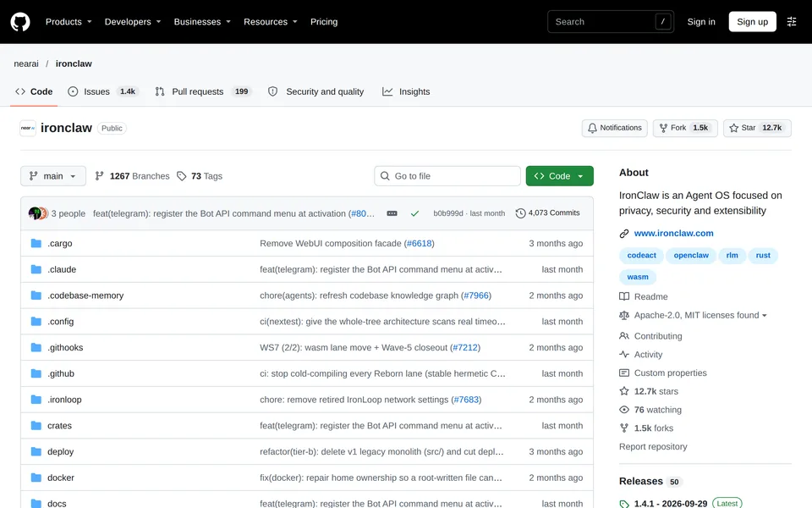The image size is (812, 508).
Task: Expand the Apache-2.0, MIT licenses dropdown
Action: (x=700, y=315)
